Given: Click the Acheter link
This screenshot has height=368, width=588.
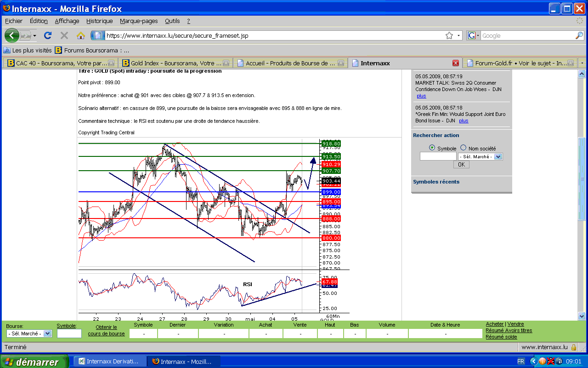Looking at the screenshot, I should click(495, 324).
